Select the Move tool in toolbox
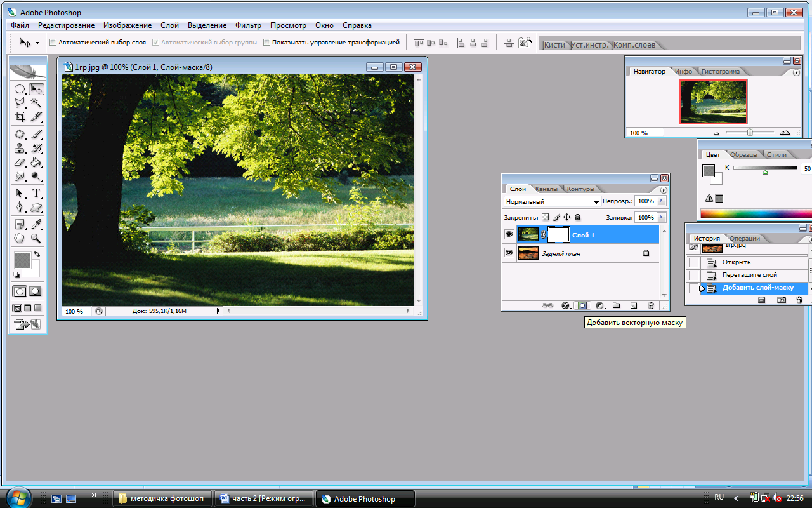Image resolution: width=812 pixels, height=508 pixels. (36, 90)
